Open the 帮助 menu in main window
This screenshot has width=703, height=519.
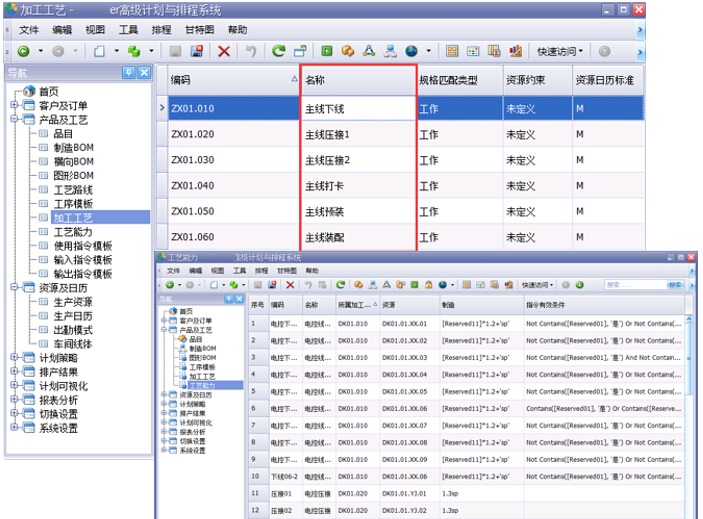tap(238, 30)
